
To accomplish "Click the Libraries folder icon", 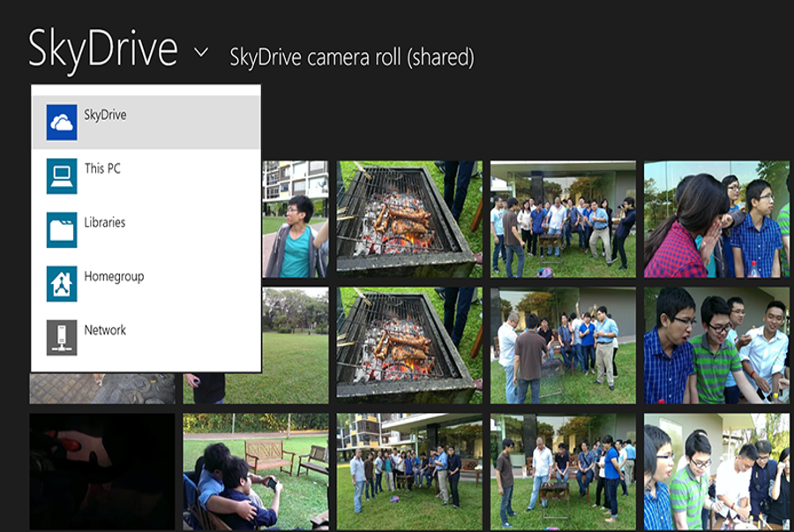I will (x=62, y=229).
